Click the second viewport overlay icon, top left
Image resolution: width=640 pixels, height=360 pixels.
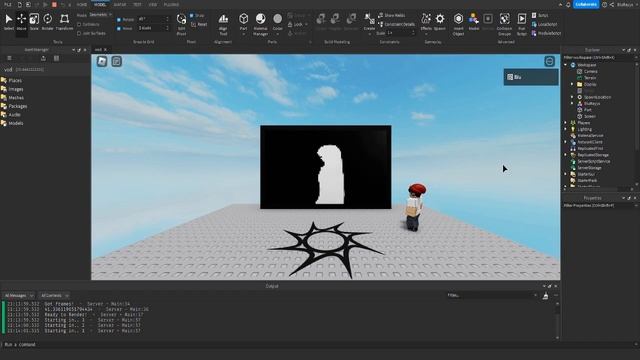click(x=116, y=61)
